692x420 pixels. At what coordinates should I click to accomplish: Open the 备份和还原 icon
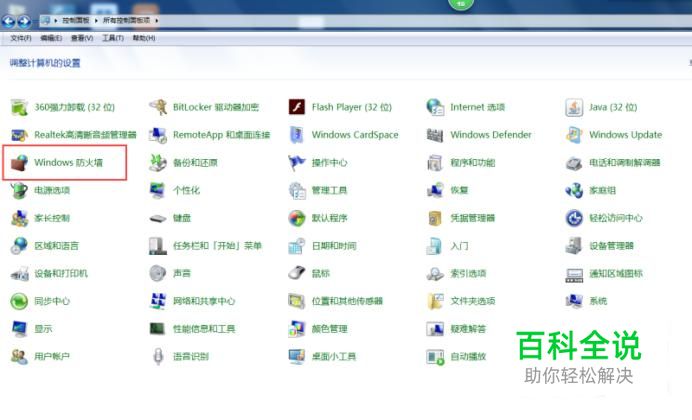click(158, 163)
